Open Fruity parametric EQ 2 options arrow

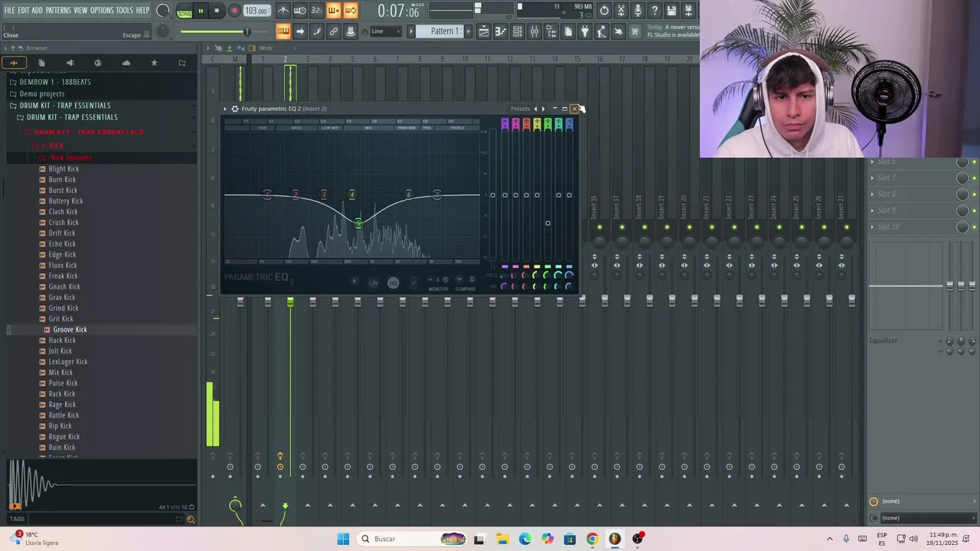click(225, 109)
